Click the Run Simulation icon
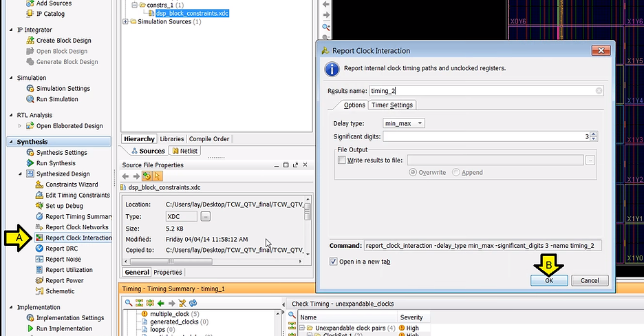644x336 pixels. 30,99
